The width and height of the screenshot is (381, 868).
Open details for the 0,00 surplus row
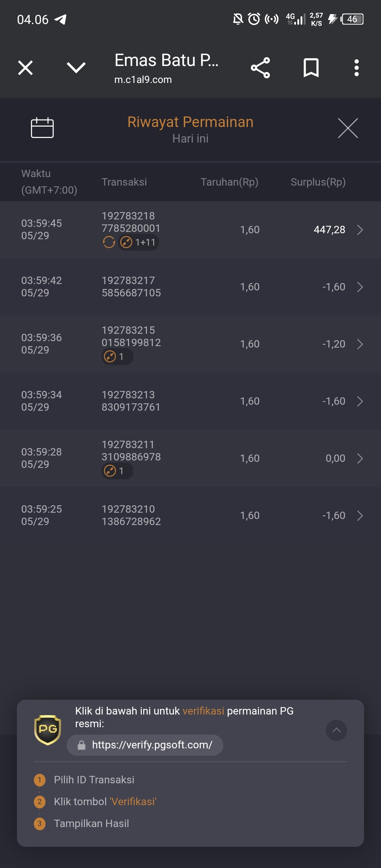pyautogui.click(x=360, y=458)
